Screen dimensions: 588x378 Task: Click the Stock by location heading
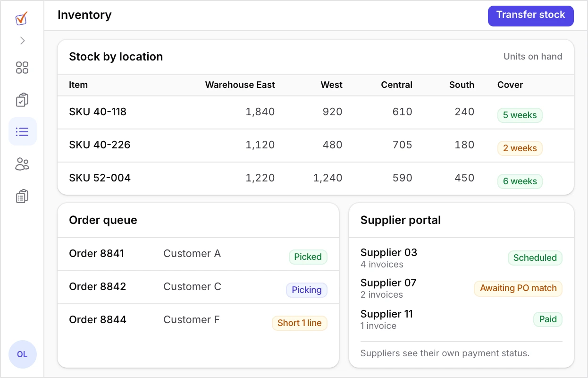click(116, 57)
